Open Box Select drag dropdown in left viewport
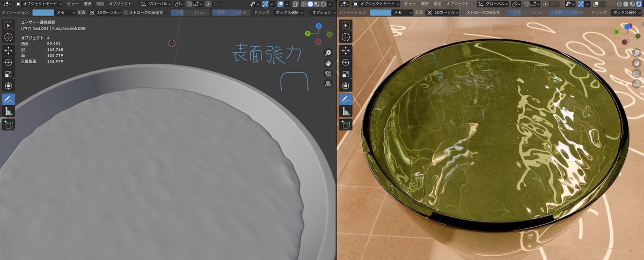The image size is (644, 260). click(x=289, y=12)
